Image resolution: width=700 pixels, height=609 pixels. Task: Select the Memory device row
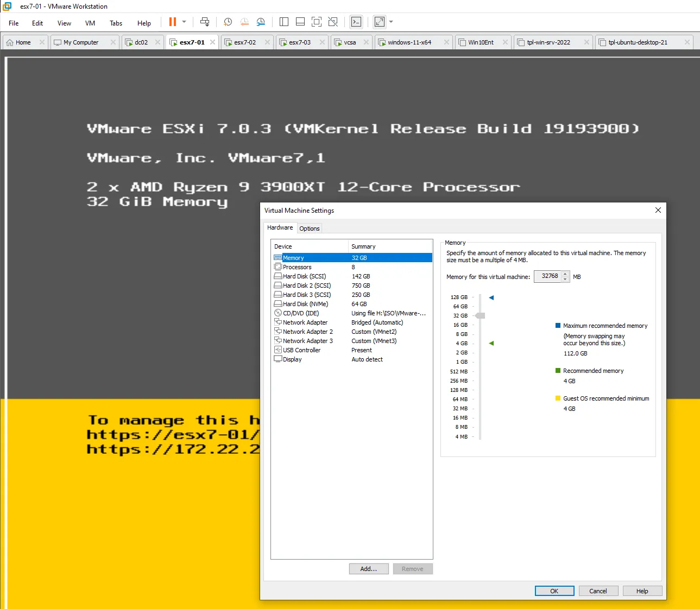coord(352,258)
